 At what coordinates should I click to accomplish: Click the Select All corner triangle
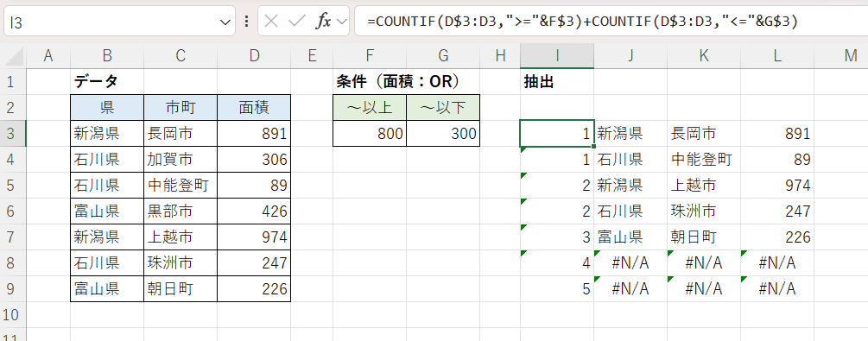pyautogui.click(x=13, y=56)
